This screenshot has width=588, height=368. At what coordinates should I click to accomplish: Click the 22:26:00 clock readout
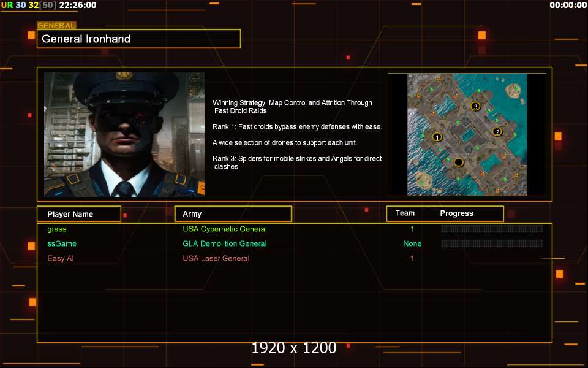(78, 5)
